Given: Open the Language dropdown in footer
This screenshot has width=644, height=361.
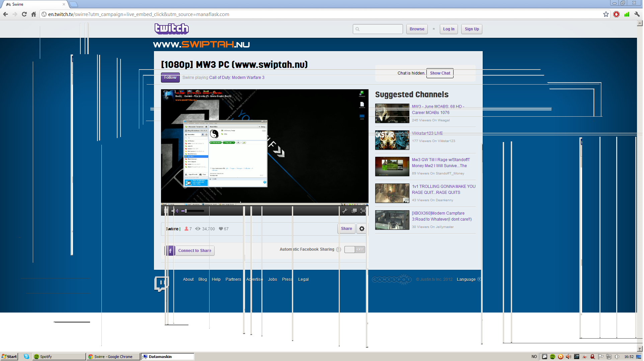Looking at the screenshot, I should click(469, 279).
